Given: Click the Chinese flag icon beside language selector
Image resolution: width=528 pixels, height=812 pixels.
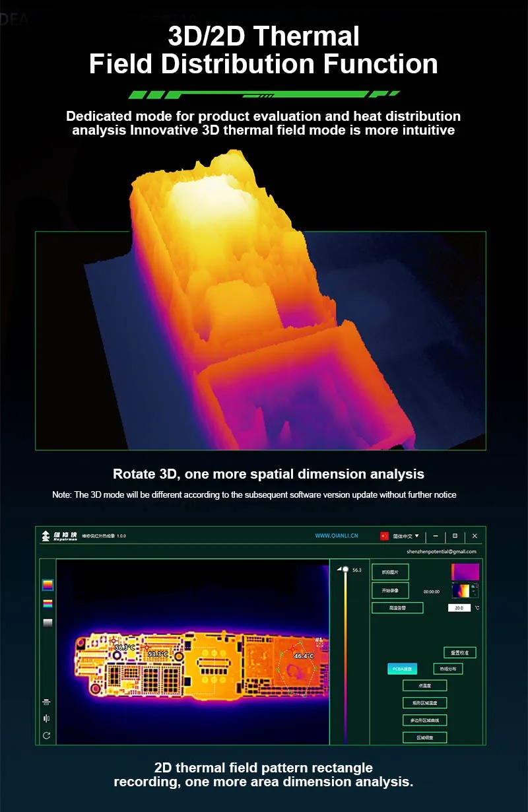Looking at the screenshot, I should [x=385, y=536].
